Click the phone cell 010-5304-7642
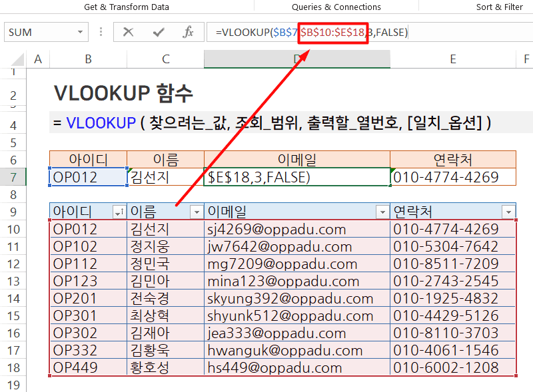 (453, 247)
